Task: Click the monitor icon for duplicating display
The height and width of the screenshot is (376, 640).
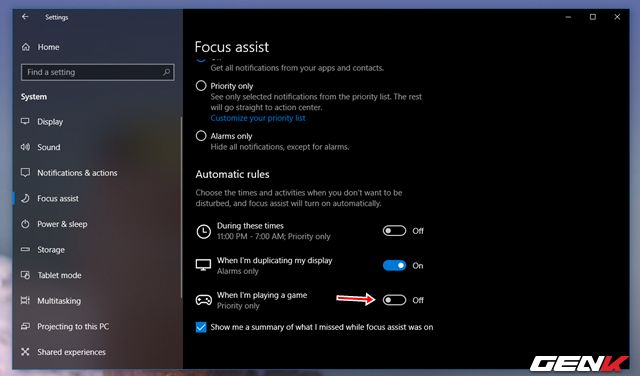Action: coord(203,265)
